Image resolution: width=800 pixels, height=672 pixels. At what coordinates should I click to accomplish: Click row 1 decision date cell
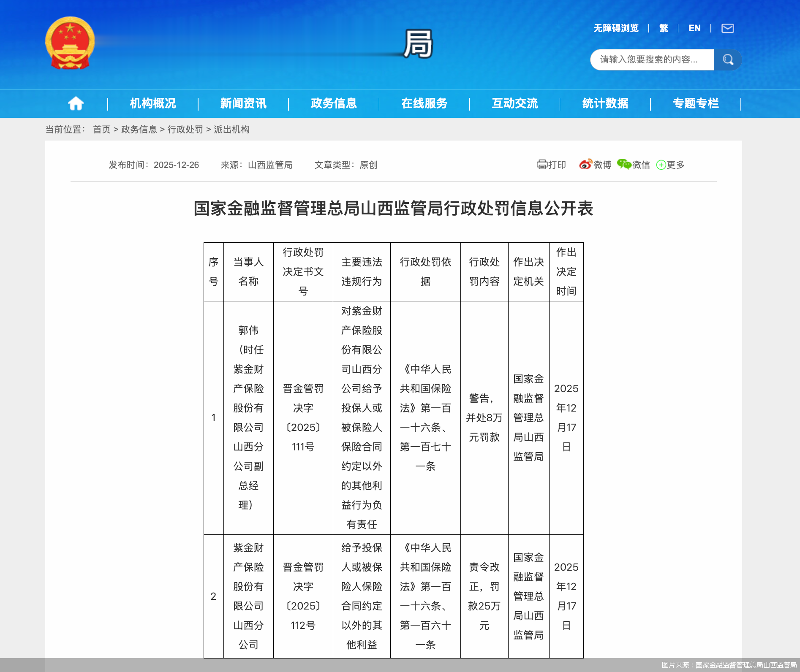(566, 418)
